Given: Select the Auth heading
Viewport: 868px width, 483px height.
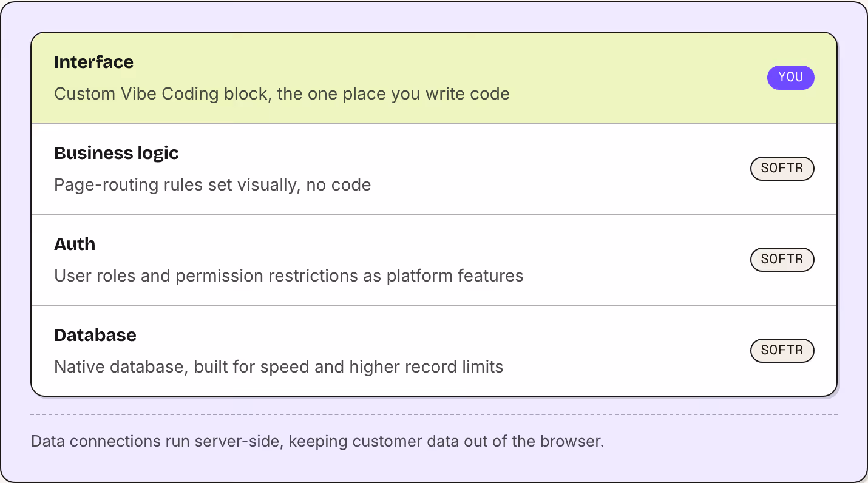Looking at the screenshot, I should pos(75,244).
